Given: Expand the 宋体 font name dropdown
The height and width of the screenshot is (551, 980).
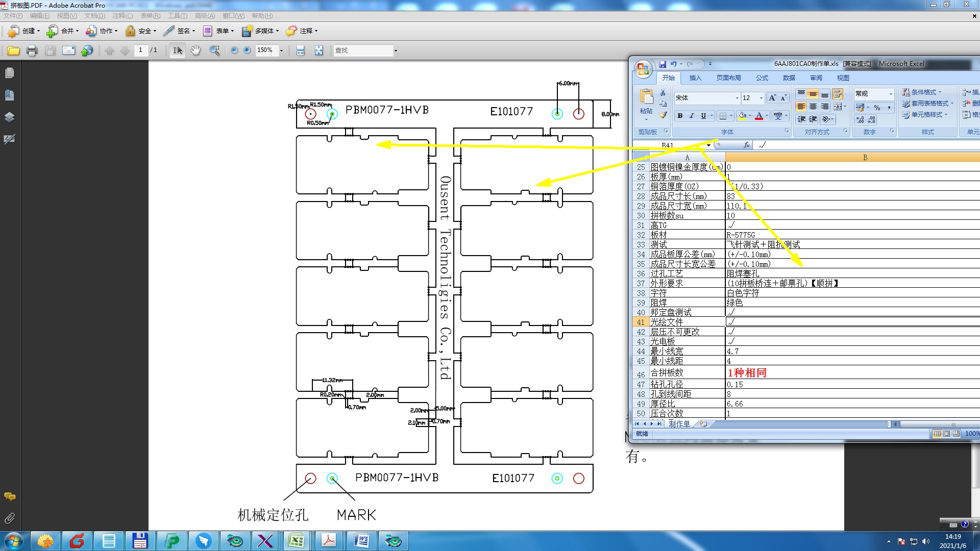Looking at the screenshot, I should (x=737, y=98).
